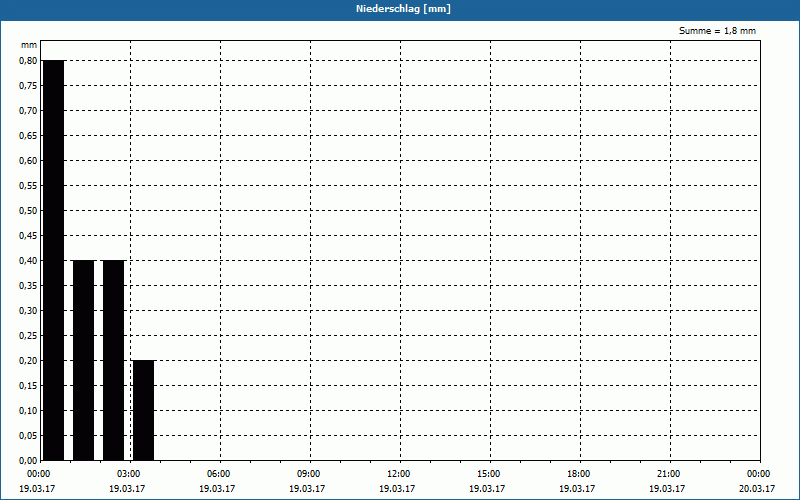Viewport: 800px width, 500px height.
Task: Click the 0,40 value on y-axis
Action: click(x=28, y=261)
